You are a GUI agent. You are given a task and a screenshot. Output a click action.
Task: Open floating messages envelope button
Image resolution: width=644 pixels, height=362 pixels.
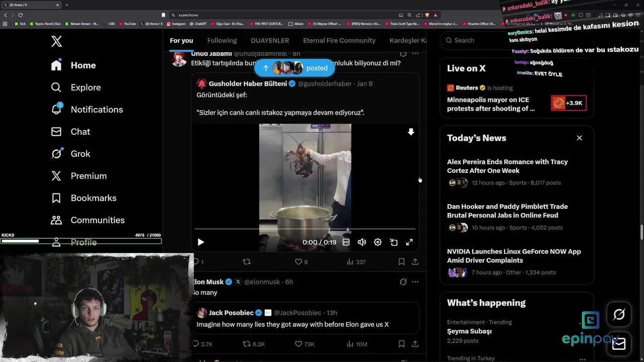point(619,344)
